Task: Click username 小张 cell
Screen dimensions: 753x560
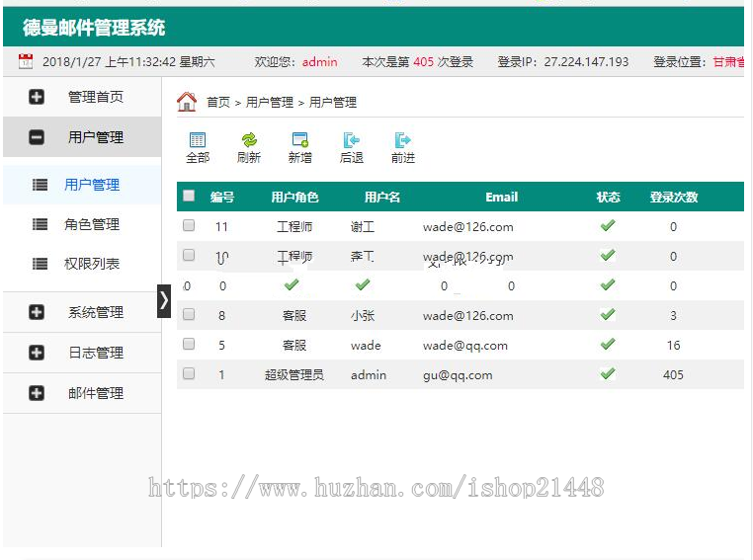Action: click(x=363, y=315)
